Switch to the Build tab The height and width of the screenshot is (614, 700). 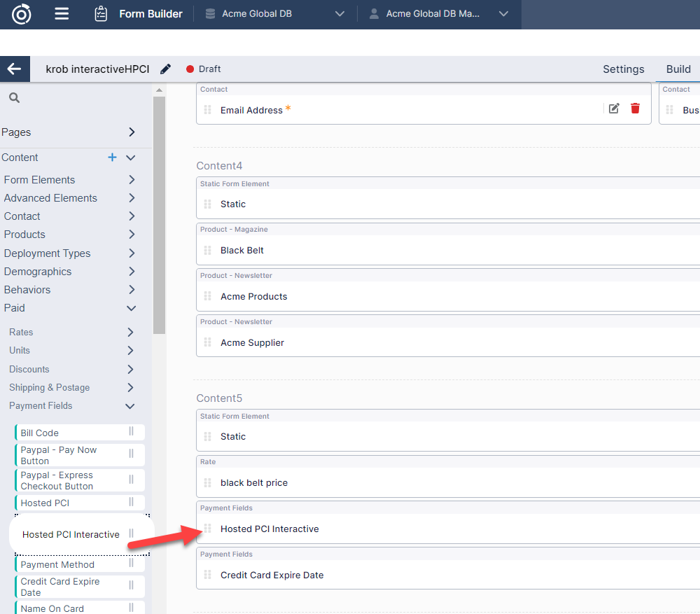point(678,69)
